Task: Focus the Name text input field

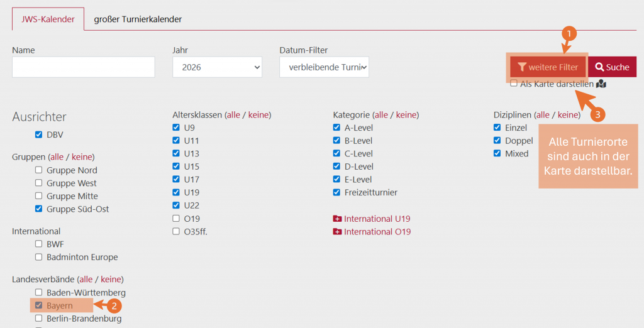Action: coord(83,67)
